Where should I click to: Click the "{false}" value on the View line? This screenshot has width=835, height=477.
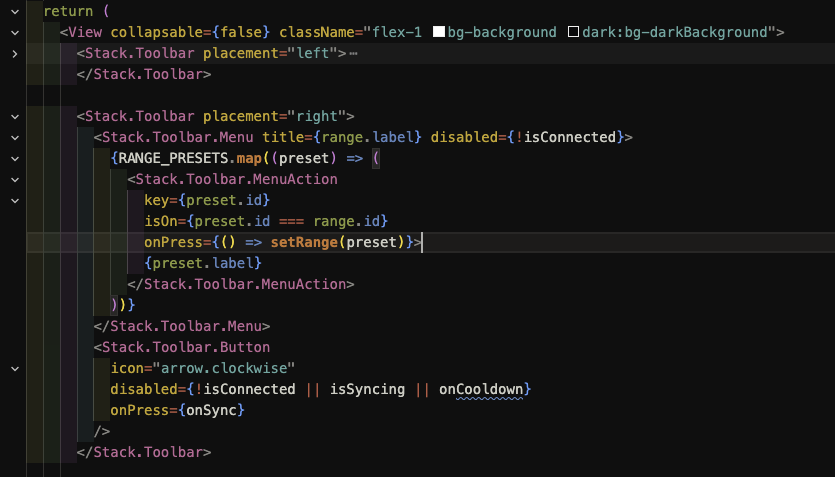tap(241, 32)
